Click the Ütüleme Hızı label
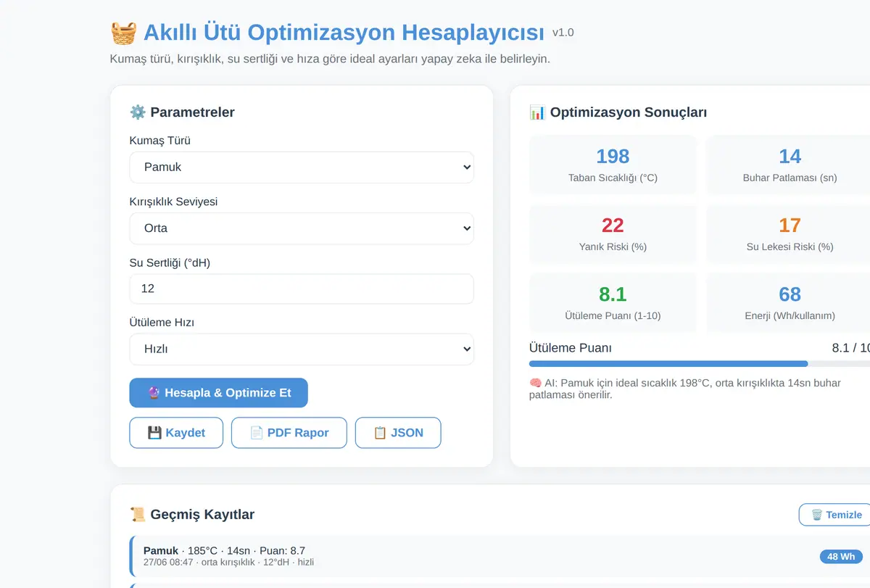 click(x=162, y=323)
